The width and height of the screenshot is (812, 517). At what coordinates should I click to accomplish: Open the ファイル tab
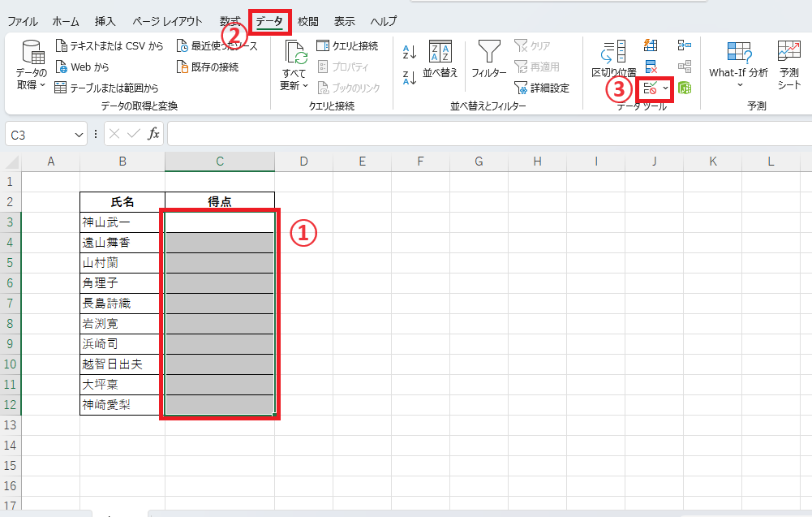(22, 21)
